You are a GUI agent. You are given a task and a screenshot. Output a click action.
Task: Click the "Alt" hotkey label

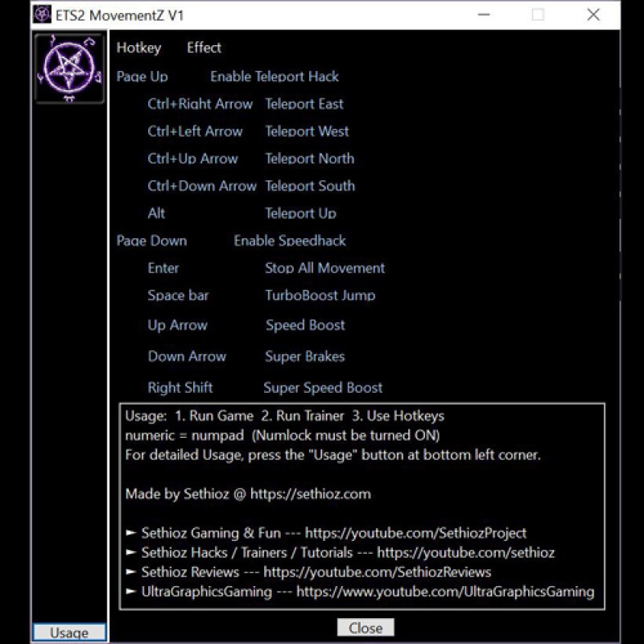(x=156, y=213)
